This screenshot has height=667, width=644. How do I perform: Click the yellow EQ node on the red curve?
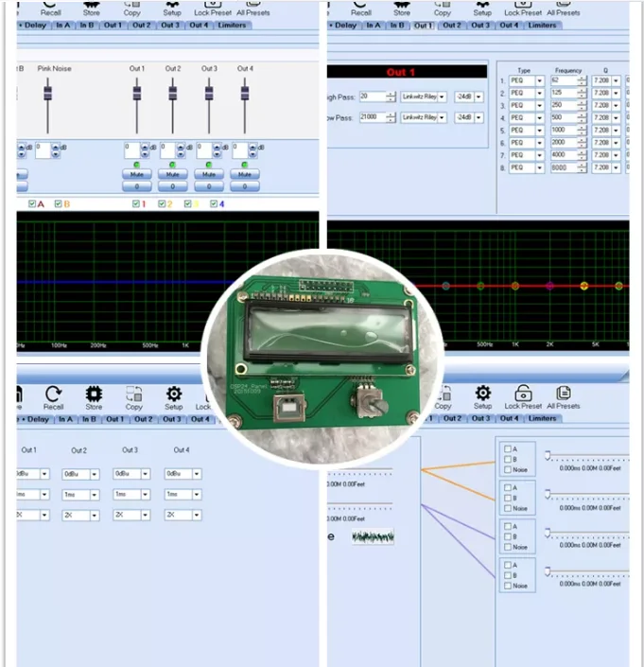pos(584,286)
